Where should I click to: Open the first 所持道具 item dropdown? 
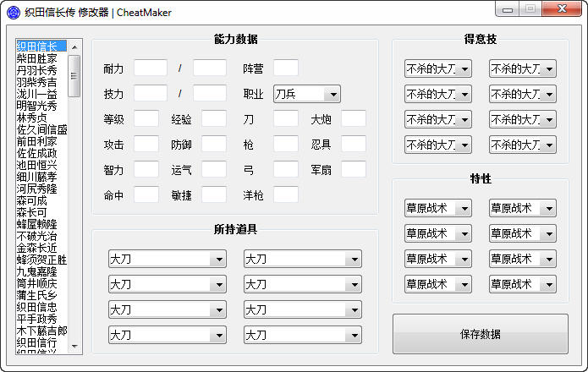tap(167, 259)
